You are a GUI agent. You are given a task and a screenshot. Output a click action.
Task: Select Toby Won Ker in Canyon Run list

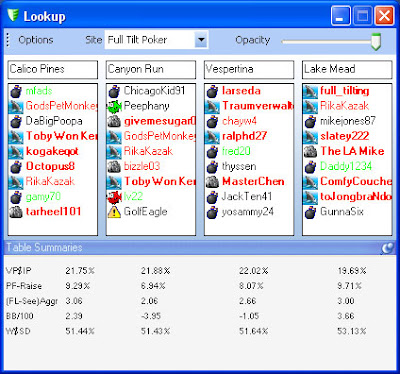click(159, 181)
